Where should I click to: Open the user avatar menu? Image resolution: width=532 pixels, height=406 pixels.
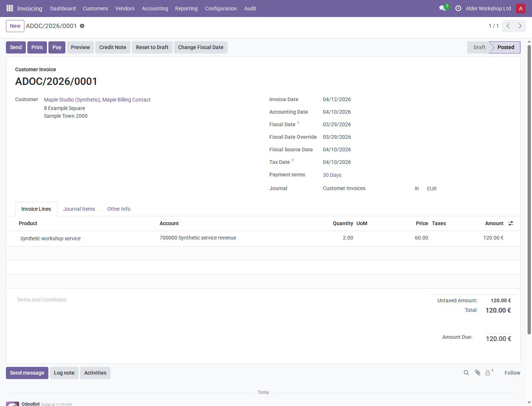click(521, 8)
